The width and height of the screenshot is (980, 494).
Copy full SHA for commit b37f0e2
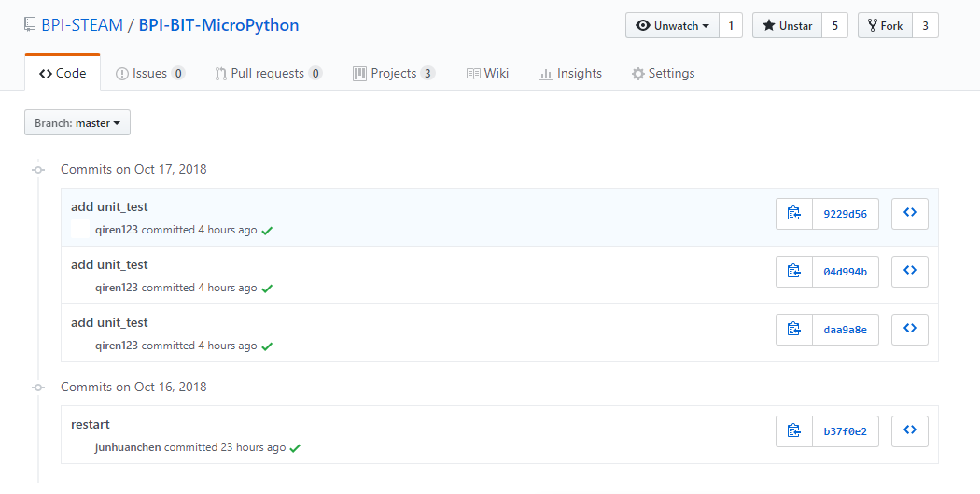click(x=793, y=431)
